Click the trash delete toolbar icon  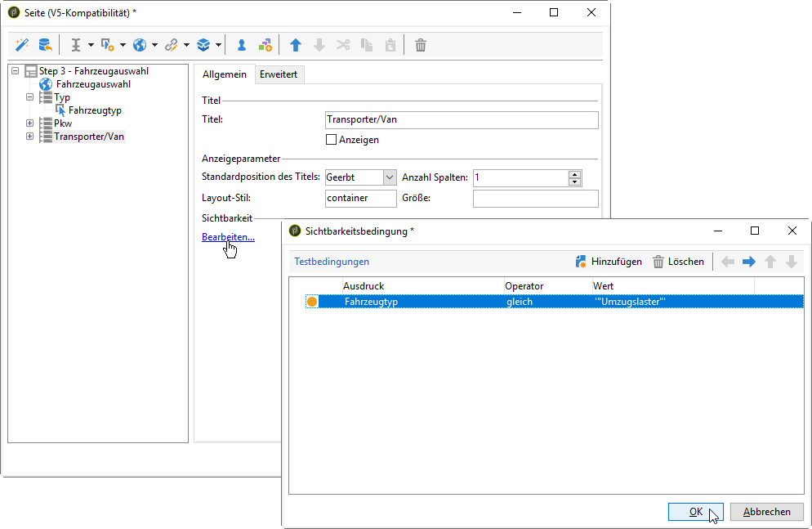(x=421, y=45)
